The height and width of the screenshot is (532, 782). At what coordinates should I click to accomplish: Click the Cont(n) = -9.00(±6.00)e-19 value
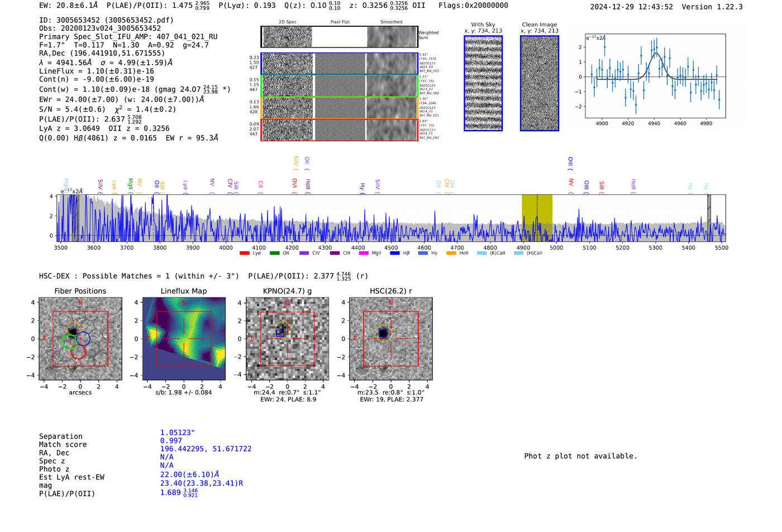coord(97,80)
